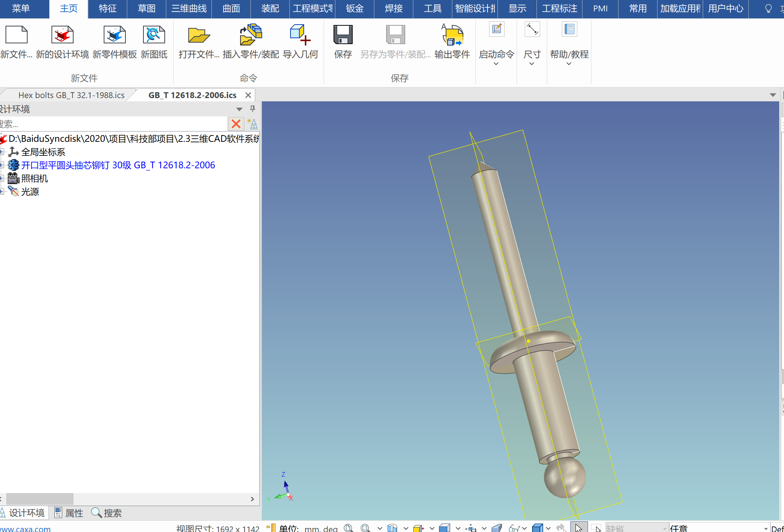Viewport: 784px width, 532px height.
Task: Switch to the 特征 (Feature) ribbon tab
Action: 108,8
